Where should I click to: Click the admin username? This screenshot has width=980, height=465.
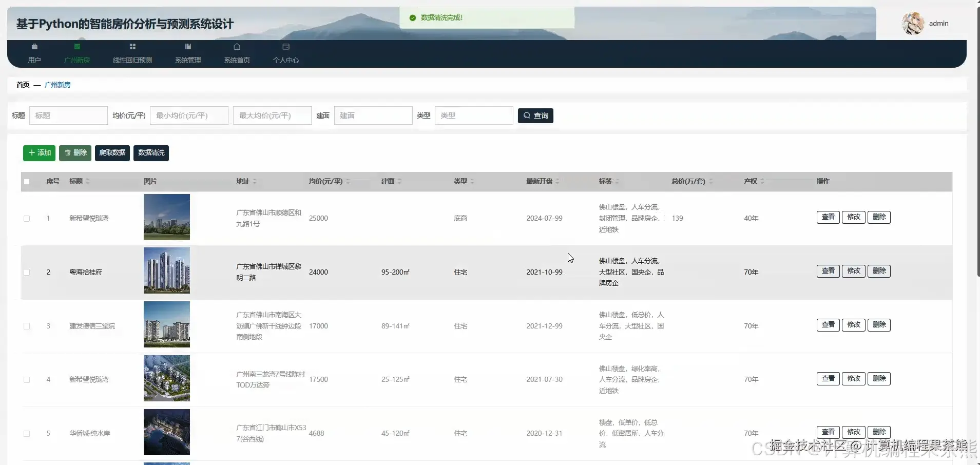click(938, 24)
